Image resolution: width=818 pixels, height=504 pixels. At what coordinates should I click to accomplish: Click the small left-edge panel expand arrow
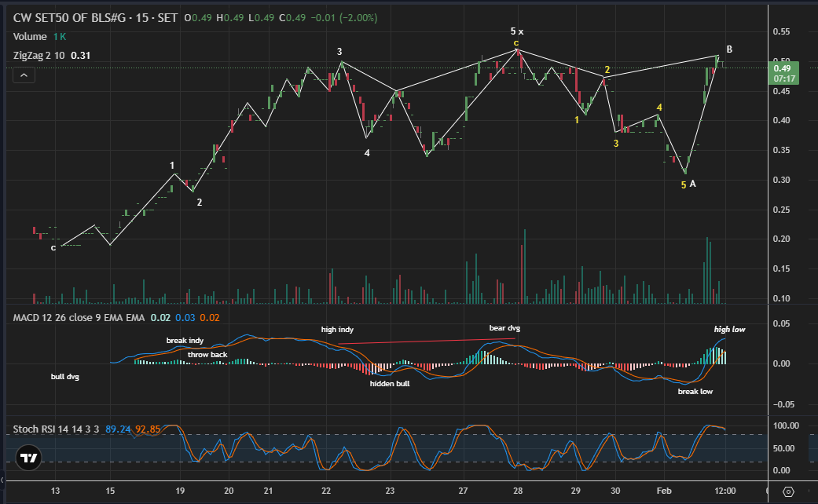pyautogui.click(x=2, y=479)
